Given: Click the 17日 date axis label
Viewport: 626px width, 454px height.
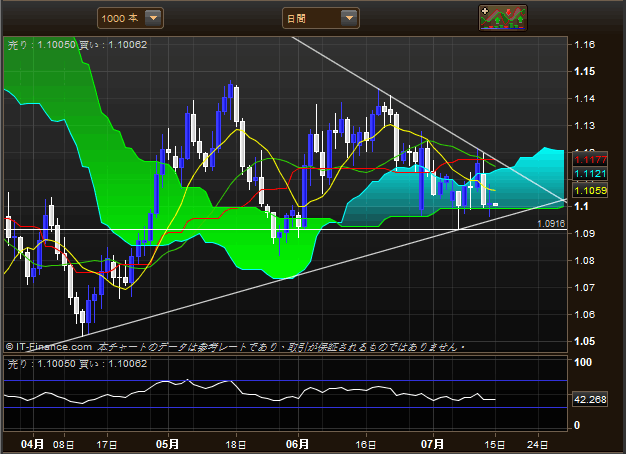Looking at the screenshot, I should coord(107,444).
